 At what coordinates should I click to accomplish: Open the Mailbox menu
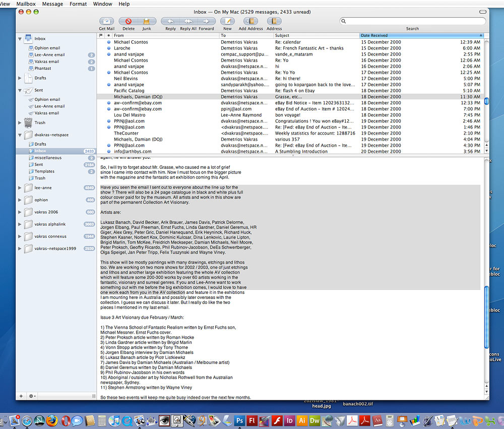pos(26,4)
